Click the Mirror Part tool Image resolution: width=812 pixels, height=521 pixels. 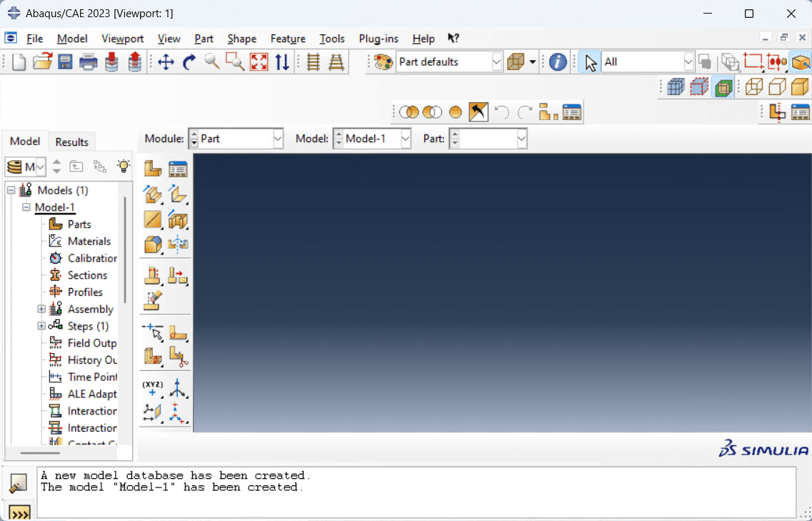178,244
